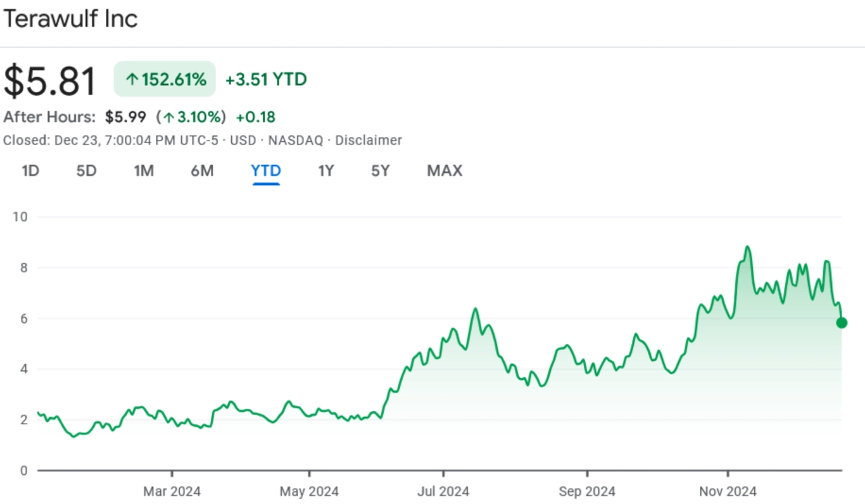This screenshot has width=865, height=504.
Task: Click the NASDAQ exchange label
Action: click(295, 141)
